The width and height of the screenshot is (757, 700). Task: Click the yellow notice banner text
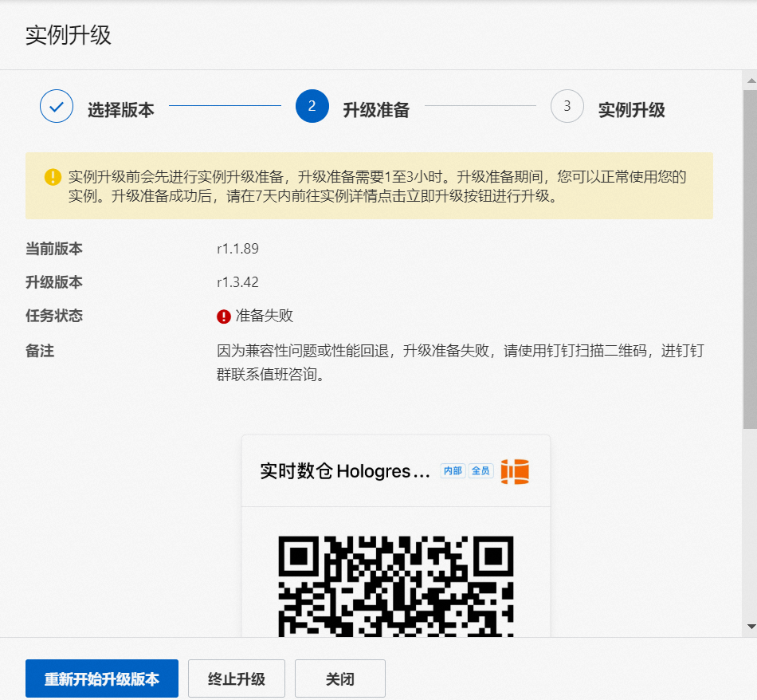tap(377, 186)
